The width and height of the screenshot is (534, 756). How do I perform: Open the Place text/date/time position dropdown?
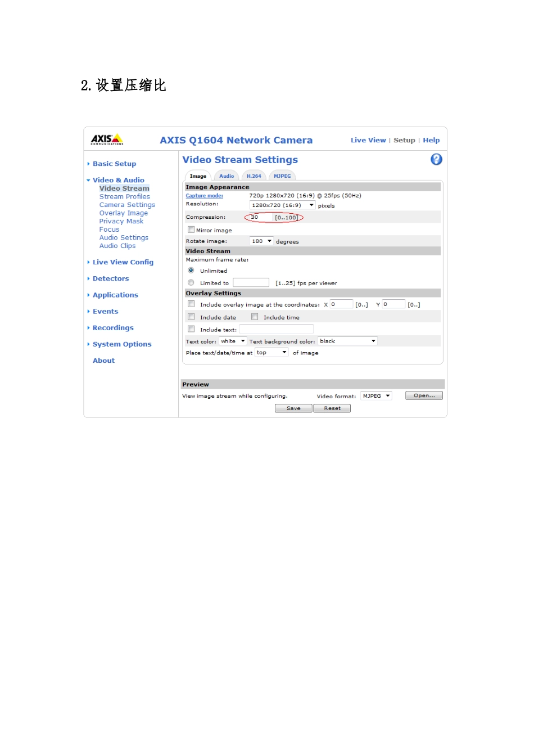pyautogui.click(x=271, y=353)
